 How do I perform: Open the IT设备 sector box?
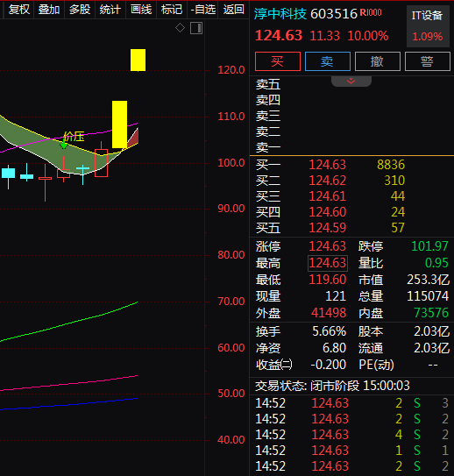pyautogui.click(x=428, y=26)
